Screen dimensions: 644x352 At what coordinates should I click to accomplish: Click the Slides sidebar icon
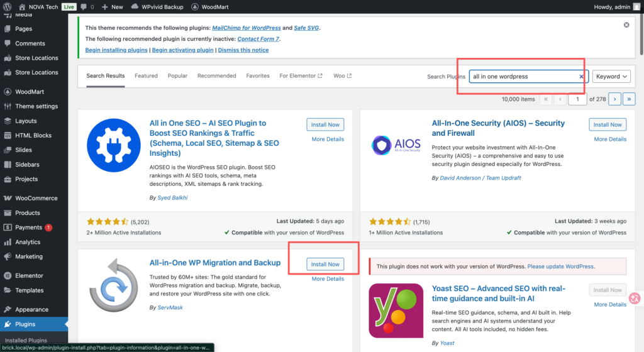8,150
